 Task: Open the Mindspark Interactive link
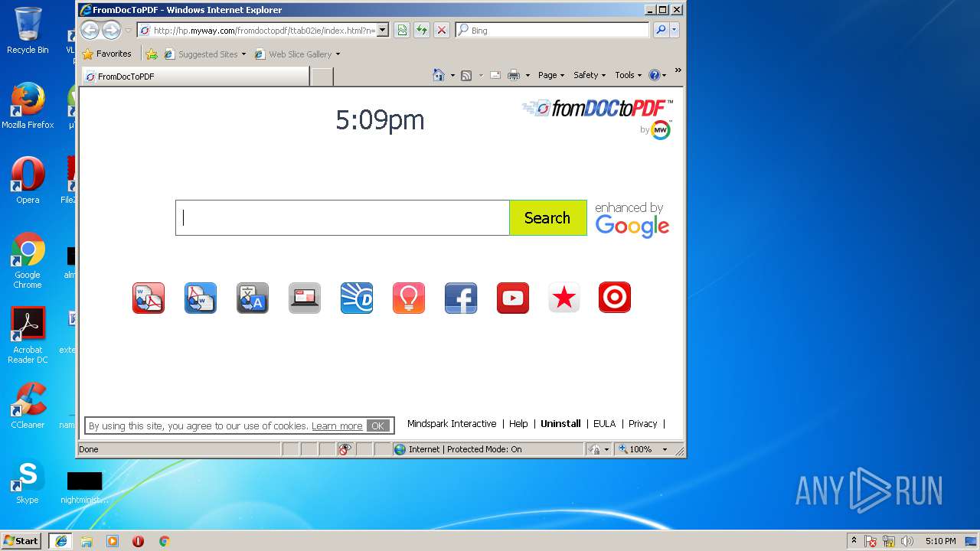click(452, 424)
